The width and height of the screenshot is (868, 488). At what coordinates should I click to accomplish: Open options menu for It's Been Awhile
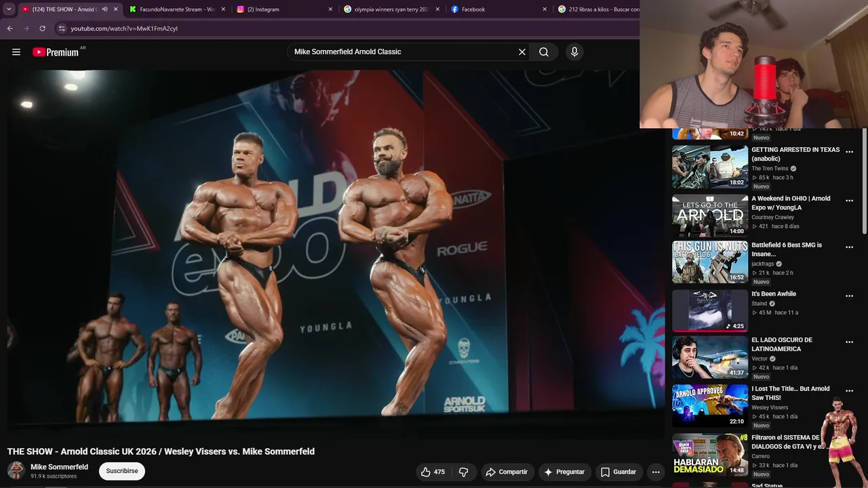pos(849,296)
